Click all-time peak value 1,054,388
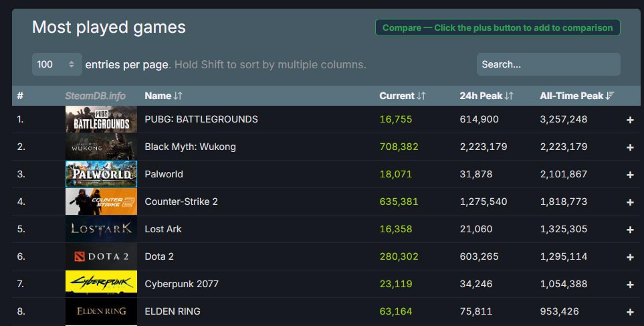Screen dimensions: 644x326 [564, 284]
